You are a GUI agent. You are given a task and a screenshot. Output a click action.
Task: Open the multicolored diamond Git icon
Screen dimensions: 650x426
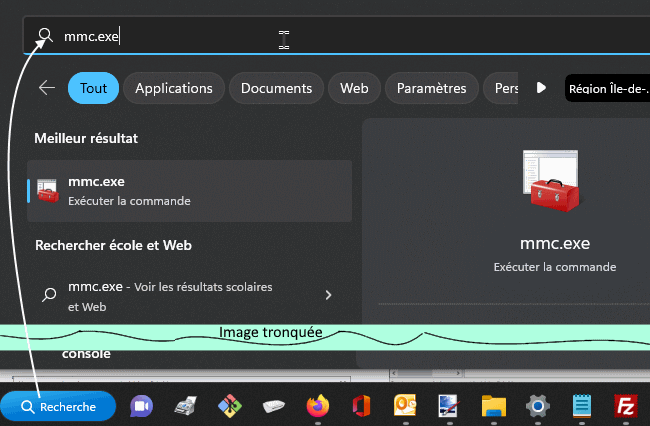coord(230,406)
